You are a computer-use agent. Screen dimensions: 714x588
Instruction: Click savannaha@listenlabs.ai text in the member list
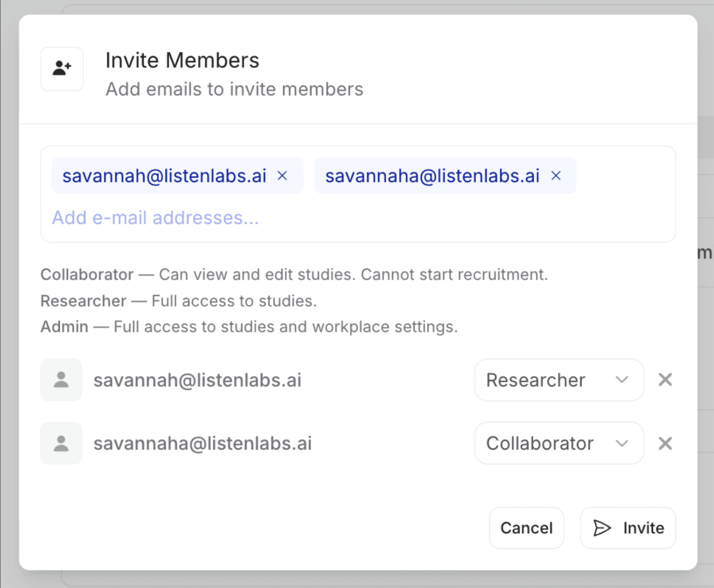pyautogui.click(x=203, y=443)
